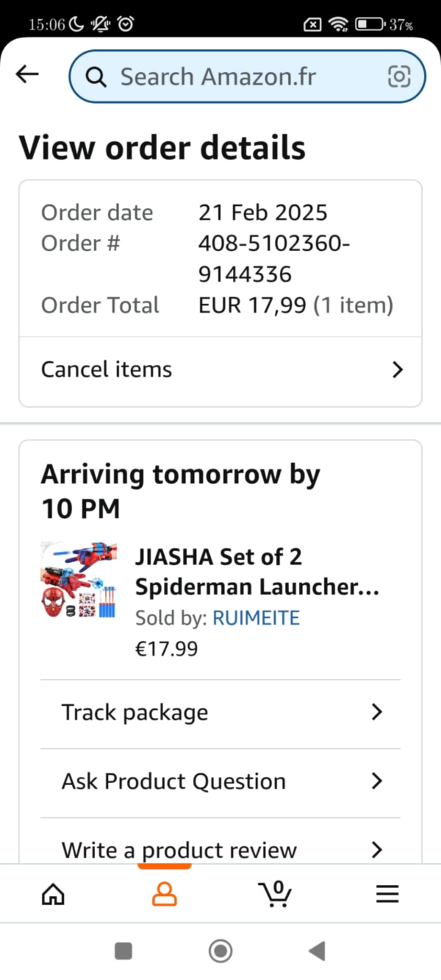Viewport: 441px width, 980px height.
Task: Focus the Search Amazon.fr field
Action: [x=239, y=77]
